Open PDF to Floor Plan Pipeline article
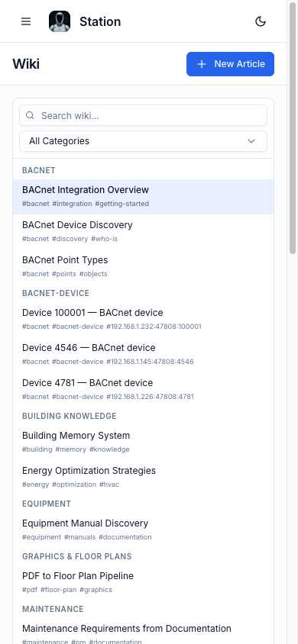The width and height of the screenshot is (298, 644). [x=143, y=582]
